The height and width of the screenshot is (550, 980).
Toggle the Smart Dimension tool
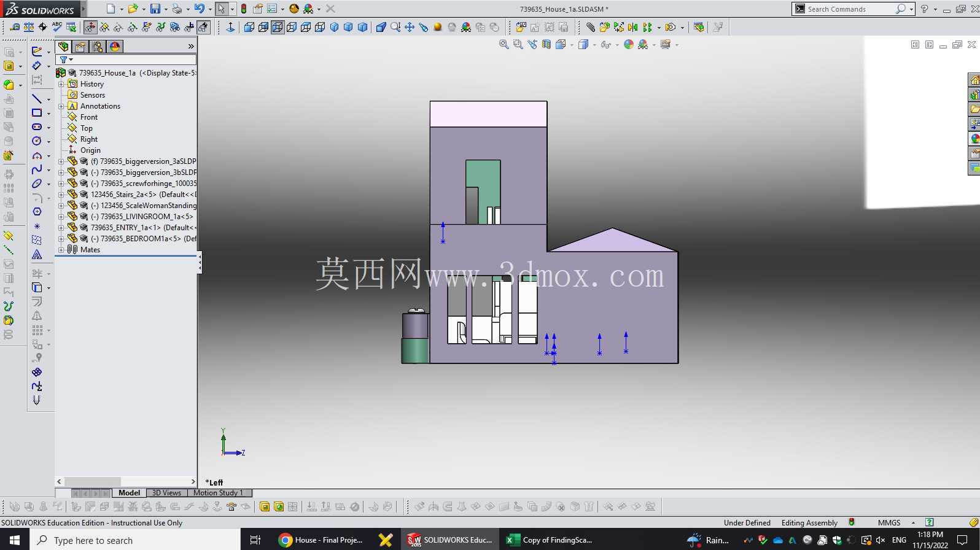pos(36,66)
